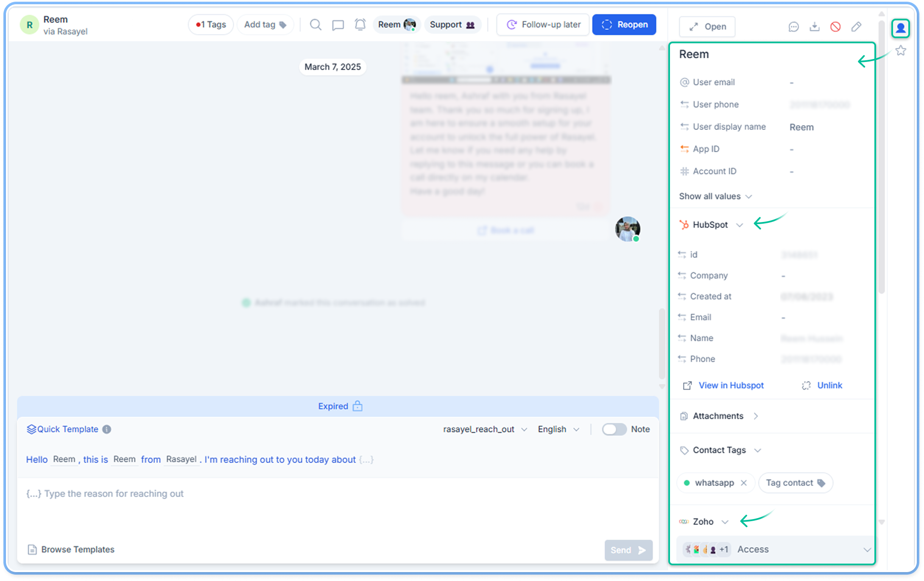This screenshot has height=581, width=924.
Task: Click View in Hubspot link
Action: coord(731,385)
